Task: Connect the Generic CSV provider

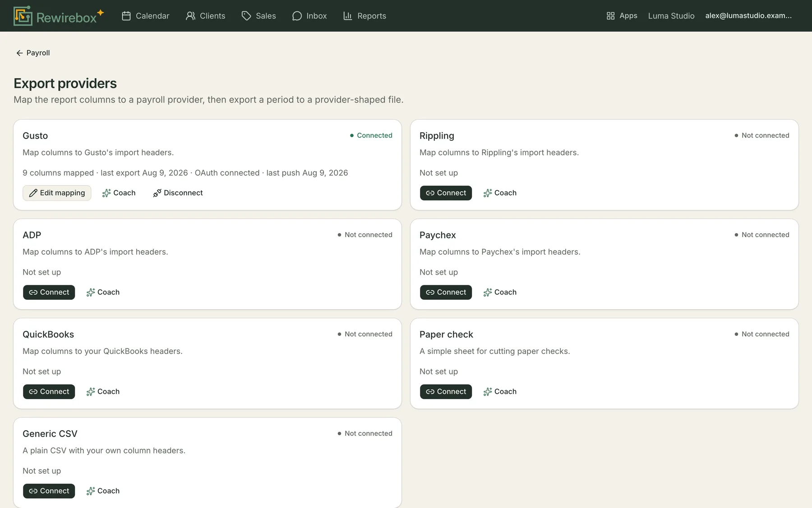Action: pyautogui.click(x=49, y=491)
